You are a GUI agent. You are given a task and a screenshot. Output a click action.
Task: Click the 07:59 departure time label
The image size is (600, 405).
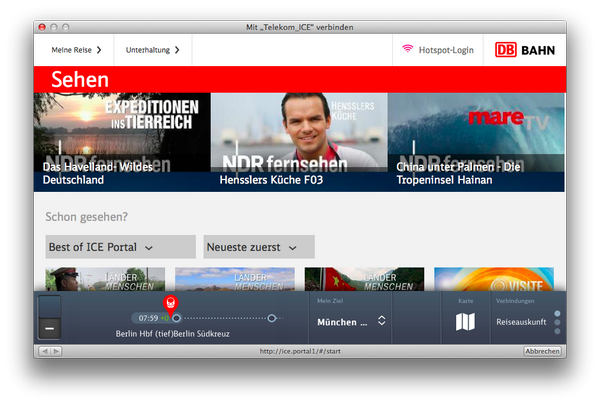pyautogui.click(x=148, y=318)
